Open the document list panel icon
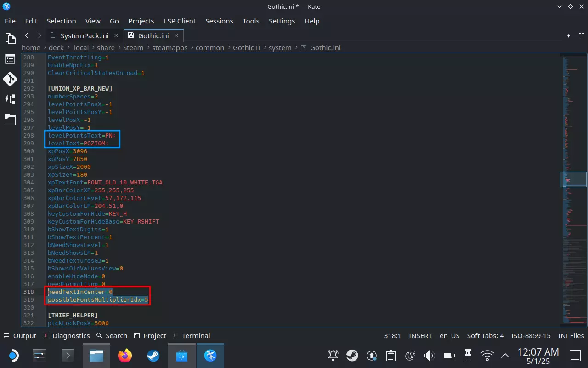This screenshot has width=588, height=368. point(10,59)
